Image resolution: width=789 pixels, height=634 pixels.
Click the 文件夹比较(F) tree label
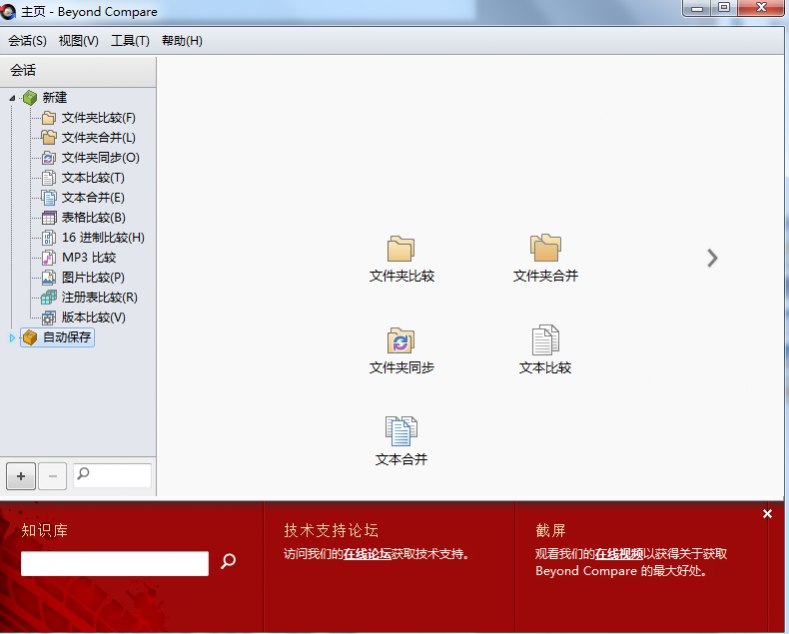tap(99, 118)
